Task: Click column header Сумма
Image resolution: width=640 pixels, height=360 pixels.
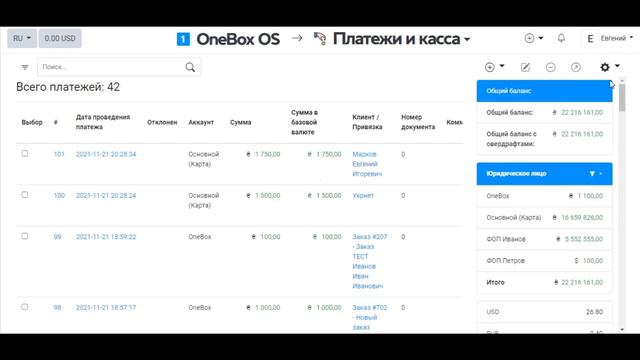Action: 240,122
